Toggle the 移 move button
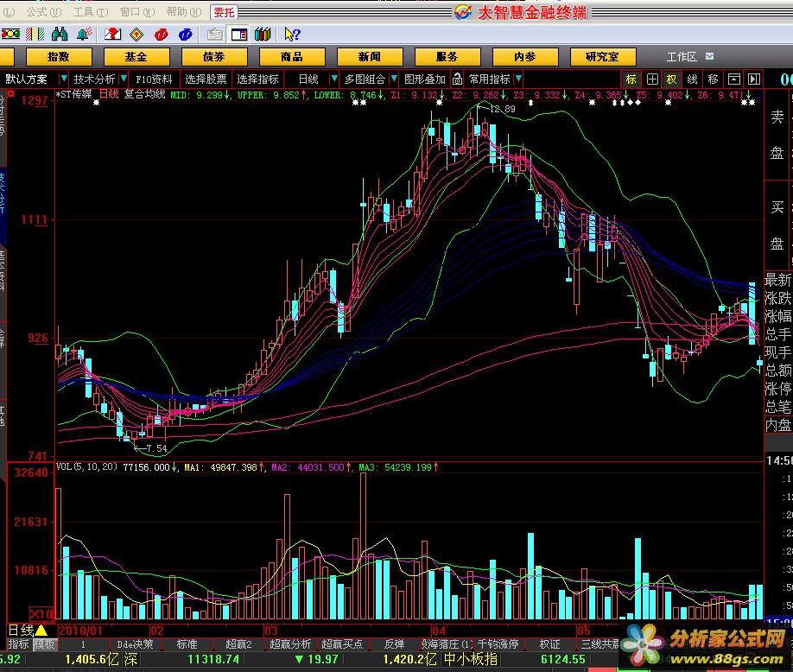This screenshot has height=672, width=793. (x=713, y=79)
